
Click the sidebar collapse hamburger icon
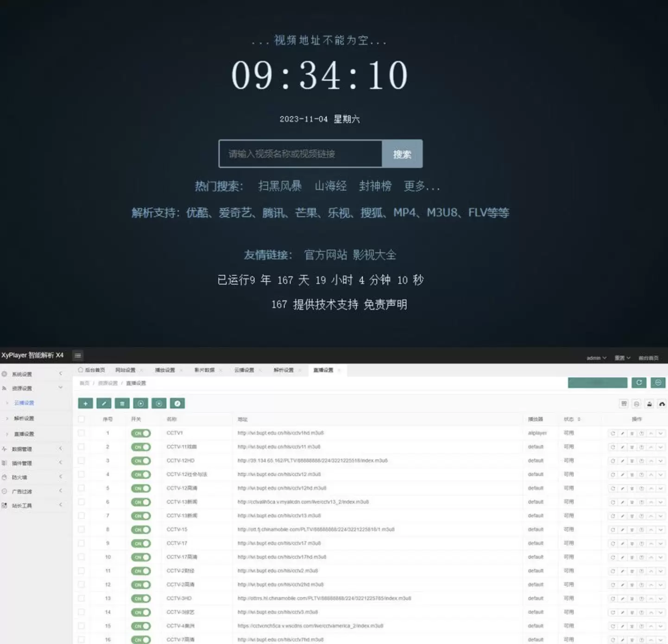click(78, 355)
